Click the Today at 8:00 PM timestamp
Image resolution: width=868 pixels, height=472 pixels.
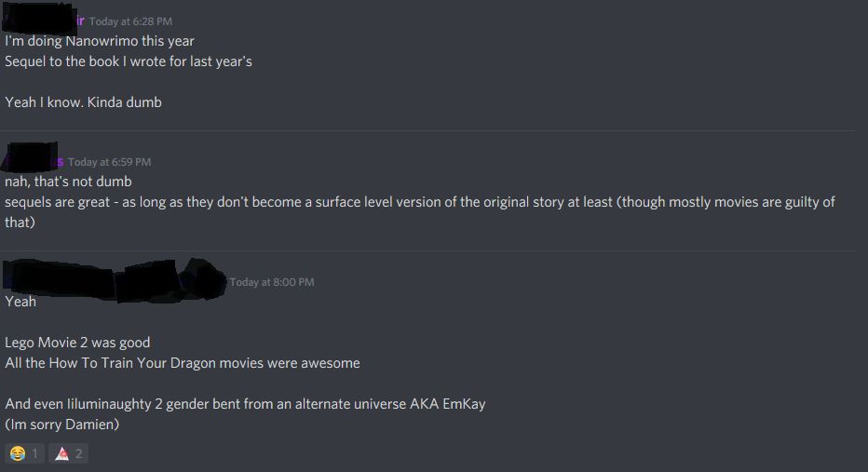tap(271, 282)
